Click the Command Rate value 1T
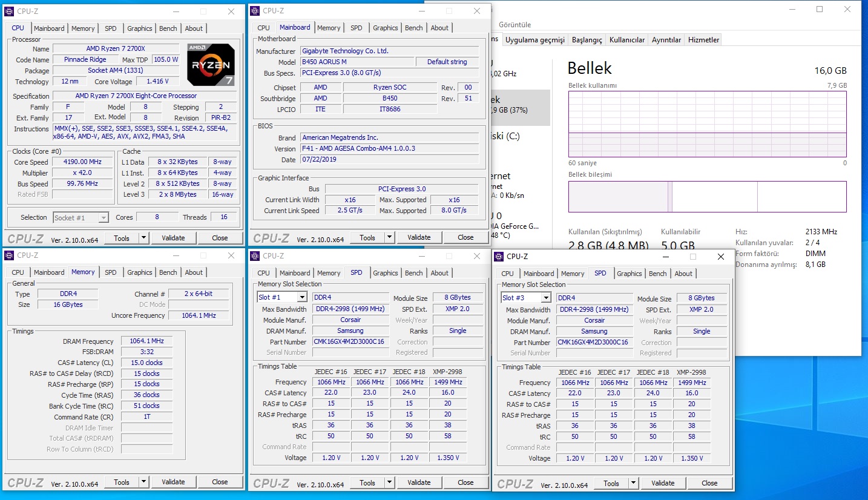868x500 pixels. pyautogui.click(x=146, y=417)
